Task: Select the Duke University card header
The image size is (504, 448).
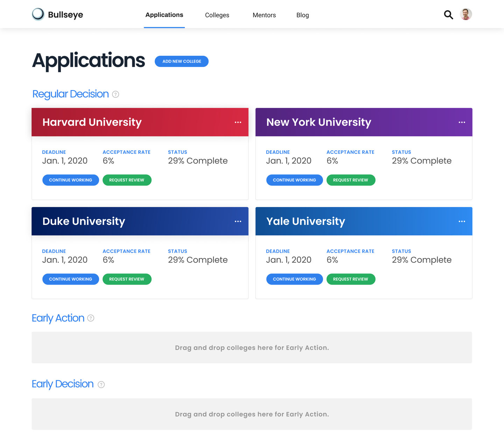Action: coord(140,221)
